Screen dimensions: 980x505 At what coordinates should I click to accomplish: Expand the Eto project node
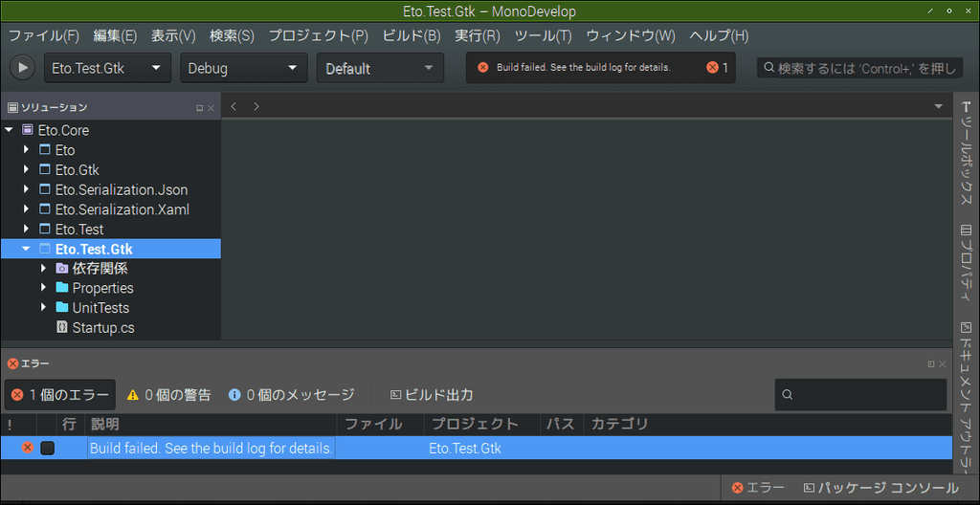(26, 150)
